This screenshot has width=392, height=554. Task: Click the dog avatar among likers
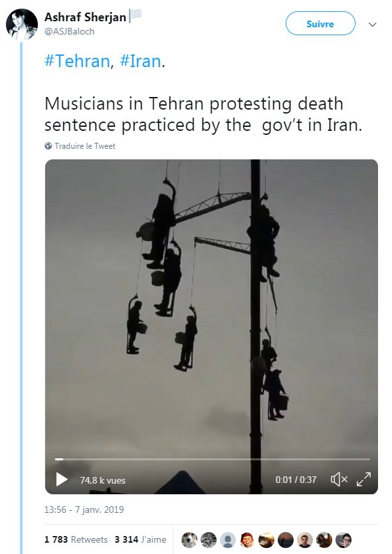point(189,540)
